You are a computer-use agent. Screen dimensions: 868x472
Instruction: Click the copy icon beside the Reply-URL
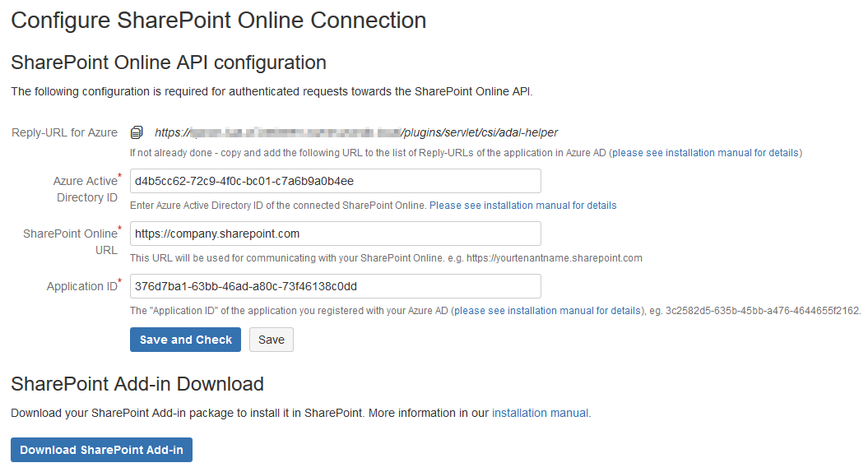[x=137, y=132]
